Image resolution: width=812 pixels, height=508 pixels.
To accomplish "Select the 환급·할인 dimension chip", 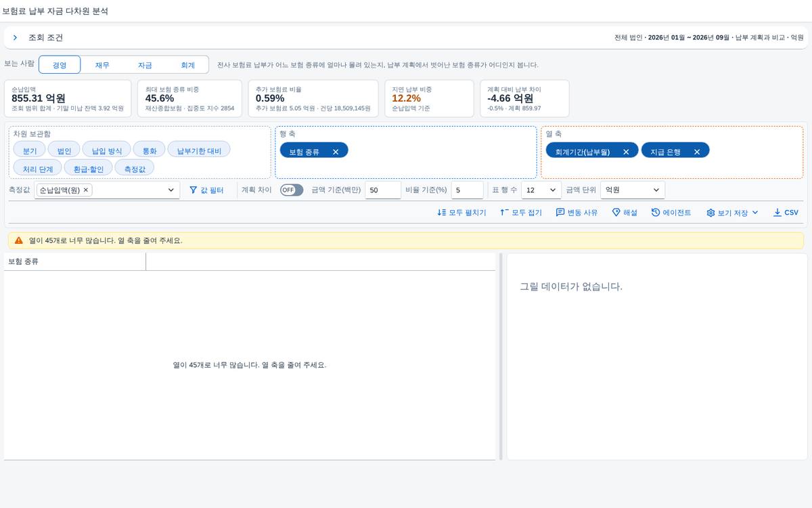I will pos(89,167).
